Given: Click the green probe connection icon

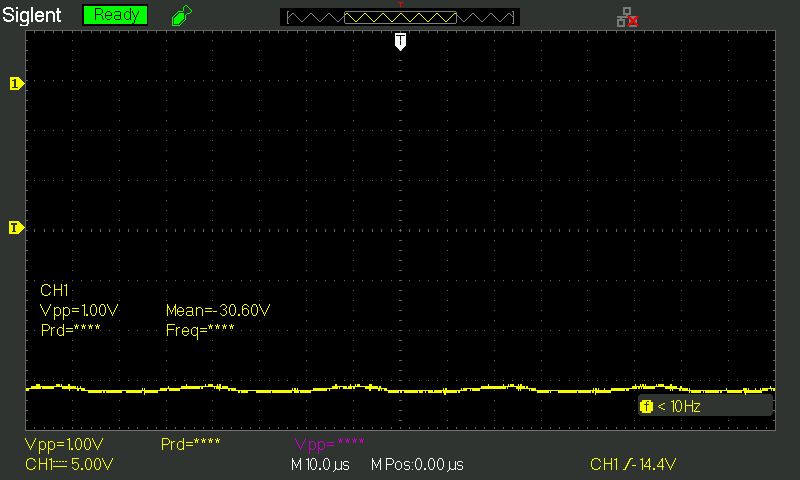Looking at the screenshot, I should click(x=182, y=15).
